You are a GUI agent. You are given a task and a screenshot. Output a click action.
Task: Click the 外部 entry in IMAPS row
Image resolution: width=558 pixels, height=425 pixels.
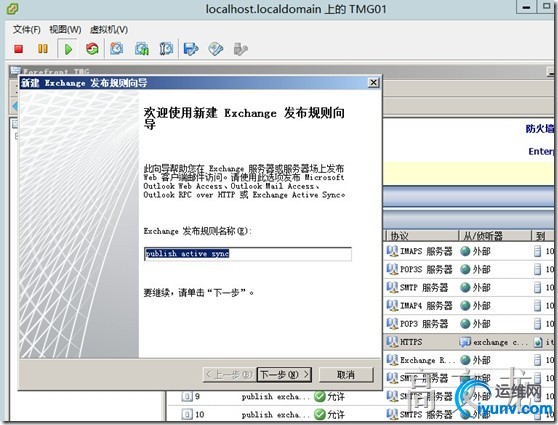(x=481, y=251)
